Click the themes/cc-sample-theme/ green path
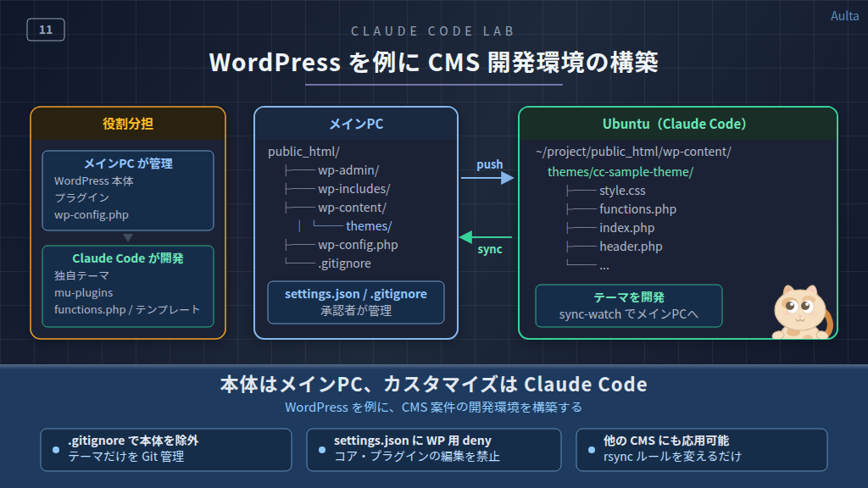This screenshot has width=868, height=488. [x=620, y=172]
